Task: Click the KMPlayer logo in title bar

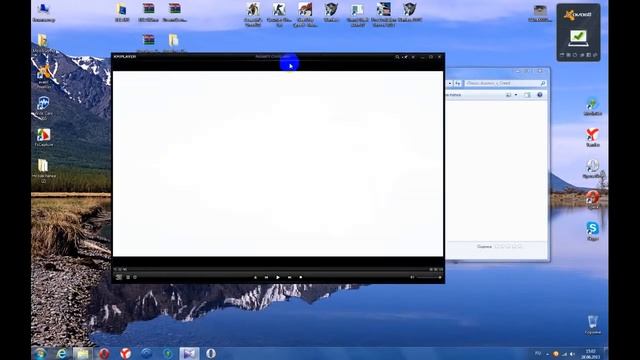Action: pos(125,57)
